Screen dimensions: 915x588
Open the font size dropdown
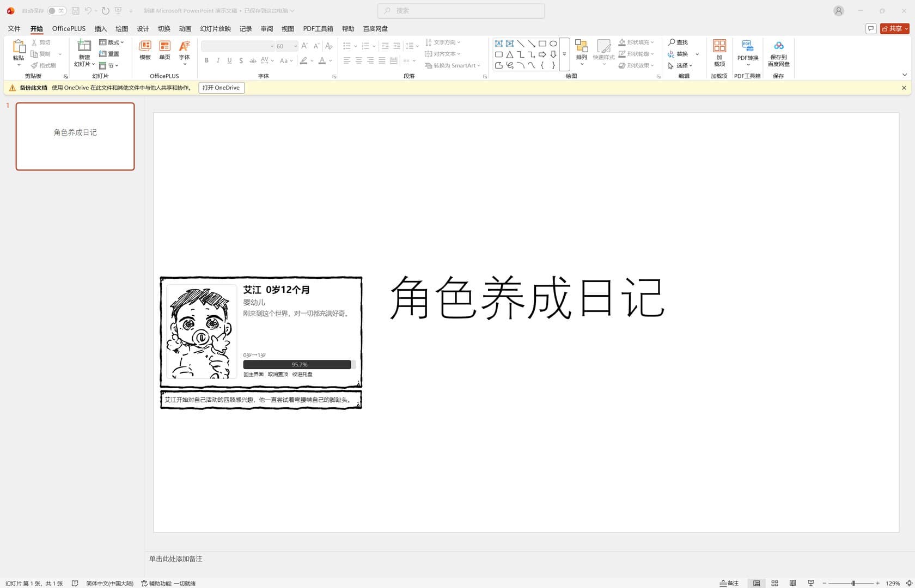tap(296, 46)
